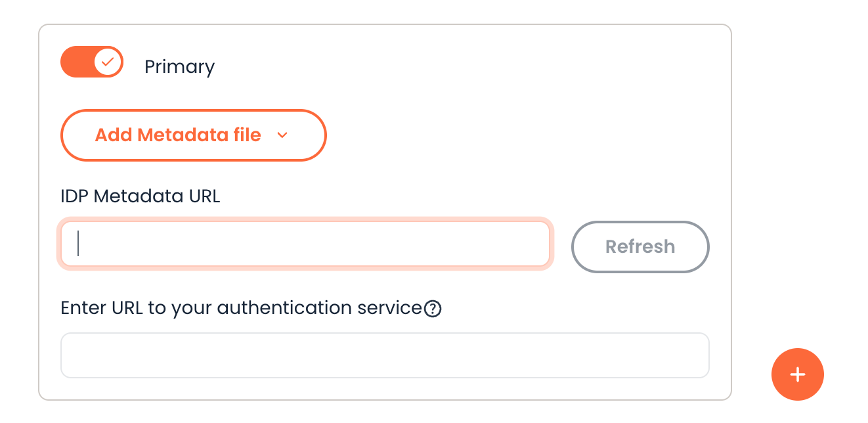Open the authentication service help tooltip icon

433,308
